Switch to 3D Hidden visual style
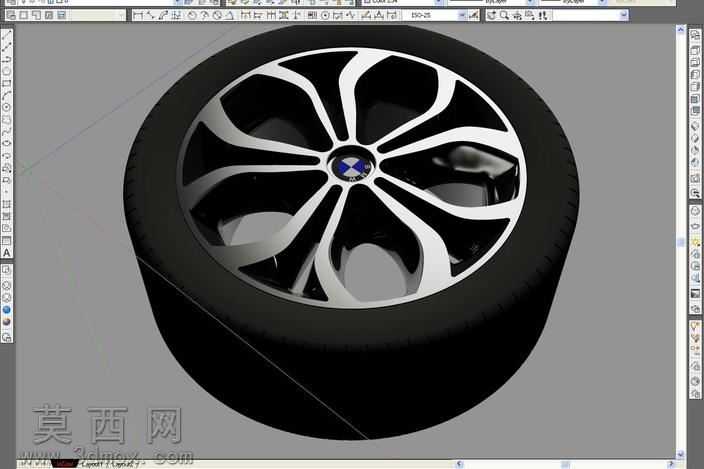 coord(7,297)
